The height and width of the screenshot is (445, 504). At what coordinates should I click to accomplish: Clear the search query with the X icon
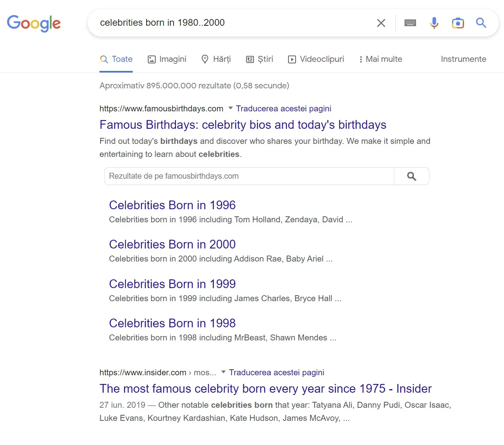[381, 23]
